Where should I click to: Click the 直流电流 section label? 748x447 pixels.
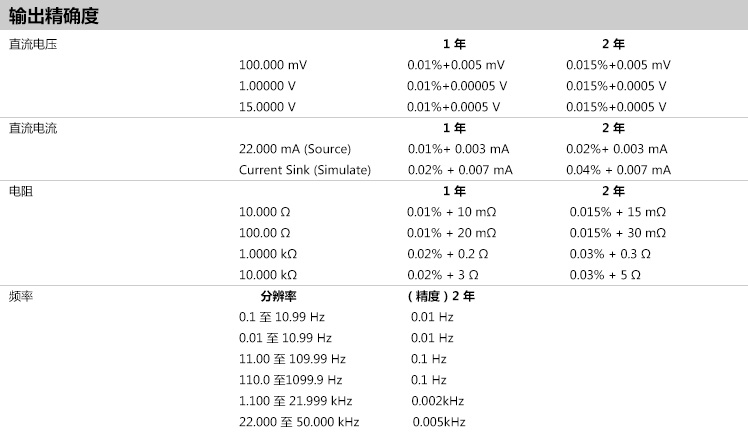pyautogui.click(x=33, y=128)
